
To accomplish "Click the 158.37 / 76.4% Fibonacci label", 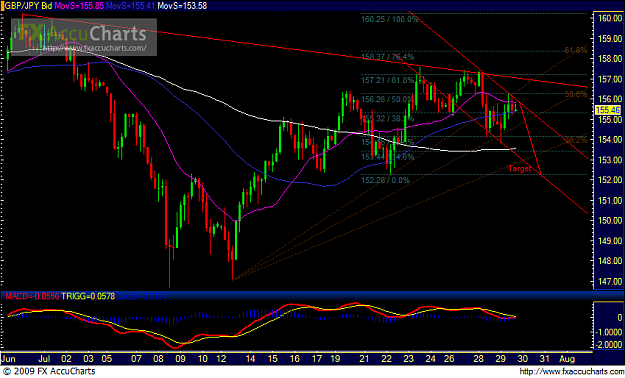I will (x=387, y=57).
